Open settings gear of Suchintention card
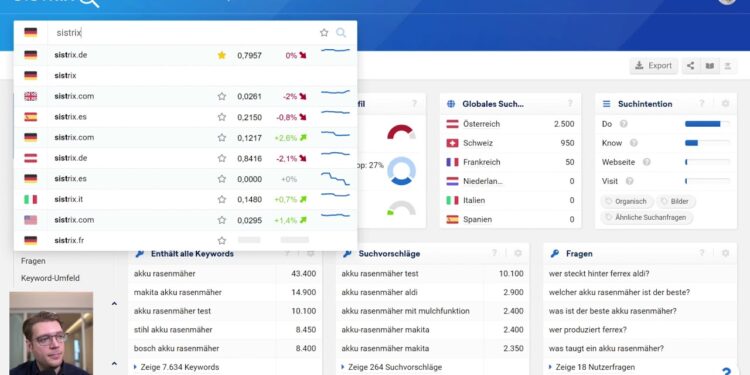 pos(725,104)
